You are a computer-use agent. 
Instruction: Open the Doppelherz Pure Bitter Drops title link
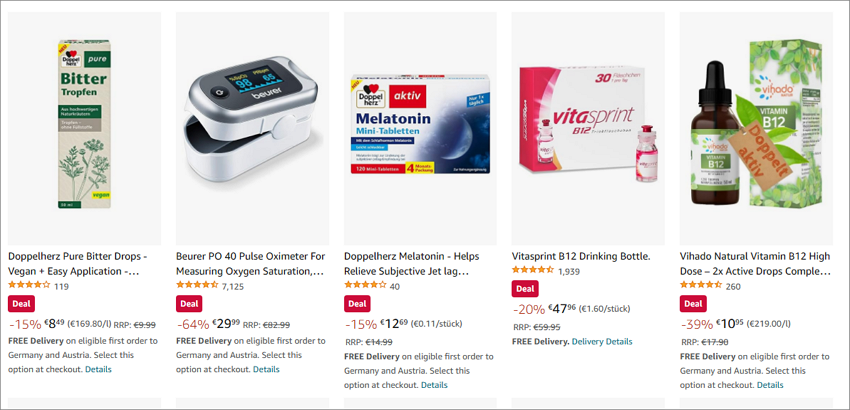point(78,264)
